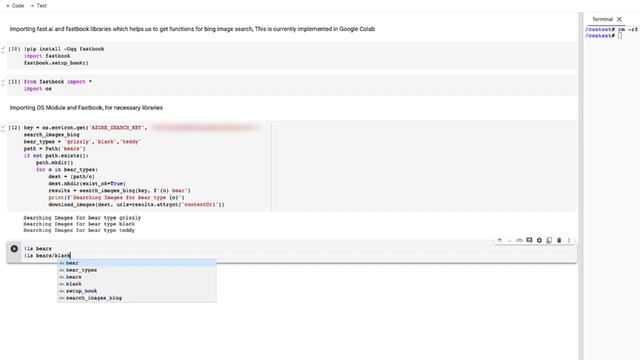This screenshot has width=640, height=360.
Task: Add a new Text cell
Action: pyautogui.click(x=39, y=6)
